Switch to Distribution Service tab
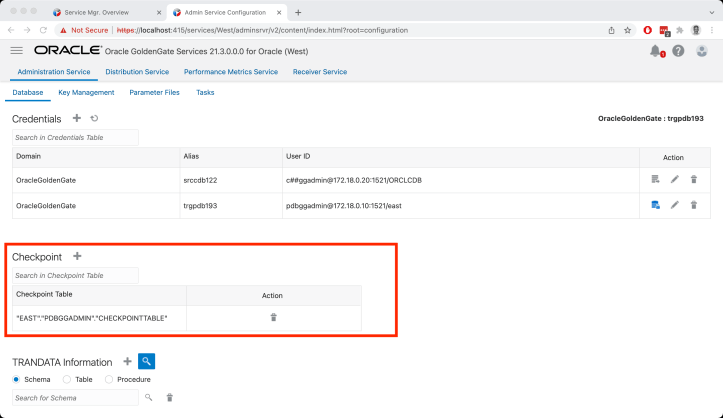Screen dimensions: 723x418 pyautogui.click(x=139, y=72)
